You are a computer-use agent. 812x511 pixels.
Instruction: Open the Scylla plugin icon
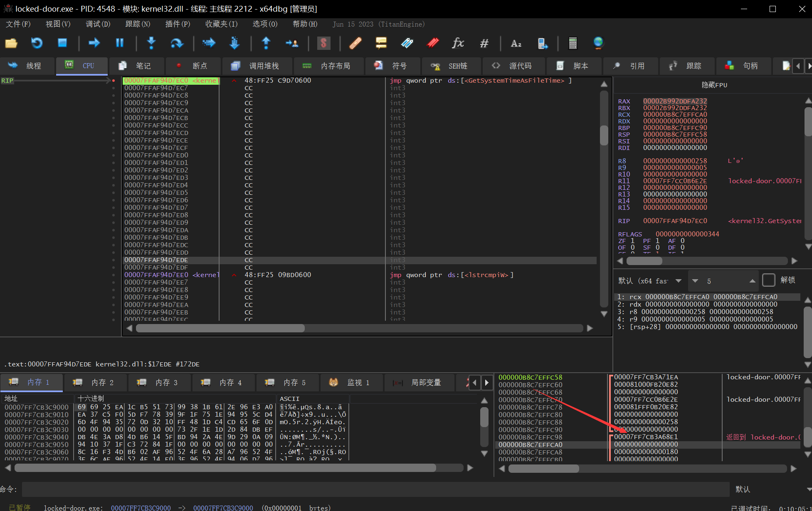[323, 43]
